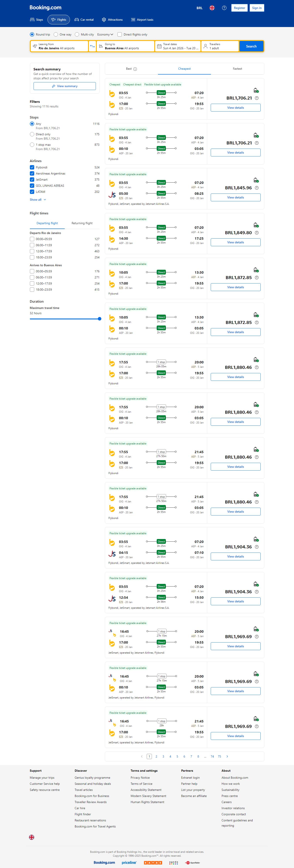The height and width of the screenshot is (868, 294).
Task: Open the Travellers selector field
Action: click(220, 46)
